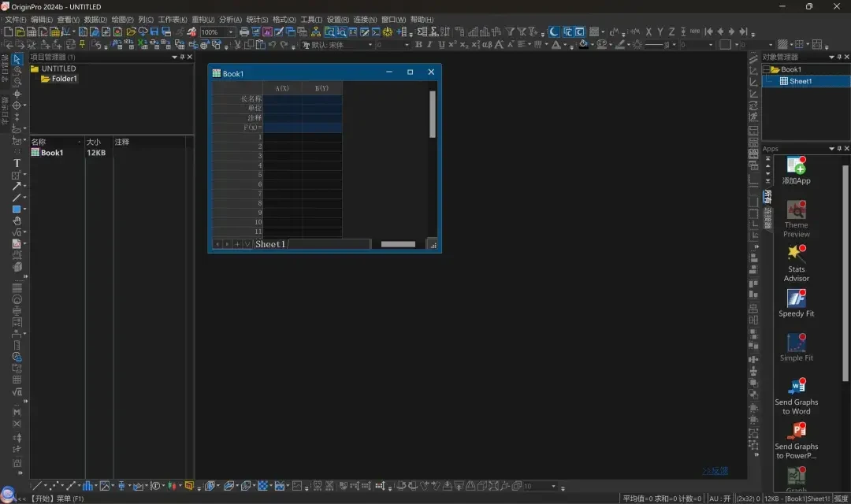Click the Set as Z column icon
Image resolution: width=851 pixels, height=504 pixels.
tap(672, 32)
